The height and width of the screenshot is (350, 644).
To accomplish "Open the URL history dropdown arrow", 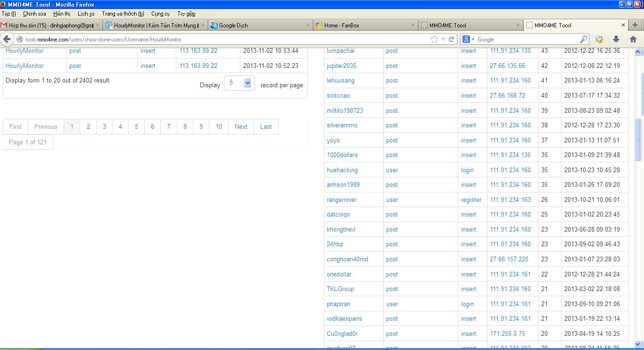I will pyautogui.click(x=443, y=40).
